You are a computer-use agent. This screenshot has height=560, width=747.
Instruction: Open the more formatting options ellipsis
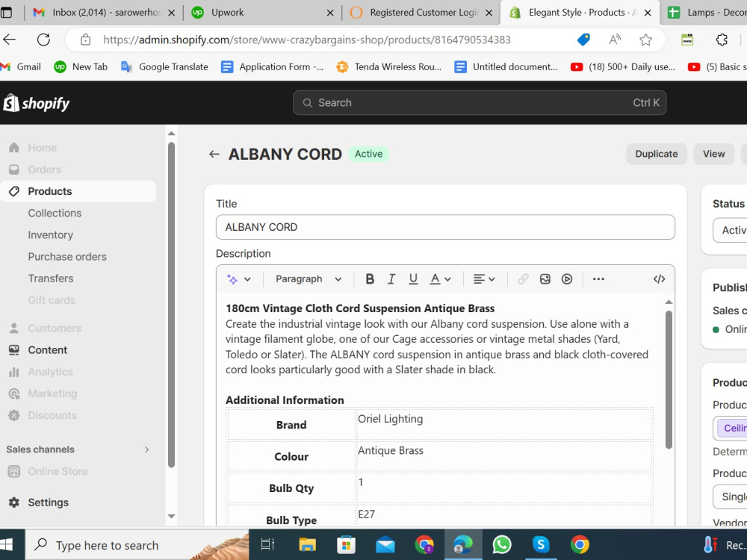(598, 279)
